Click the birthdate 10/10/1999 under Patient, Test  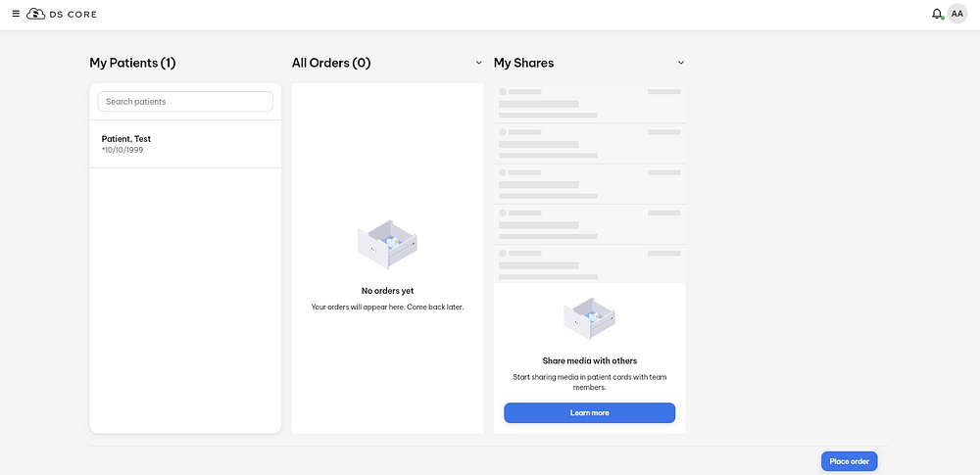122,151
